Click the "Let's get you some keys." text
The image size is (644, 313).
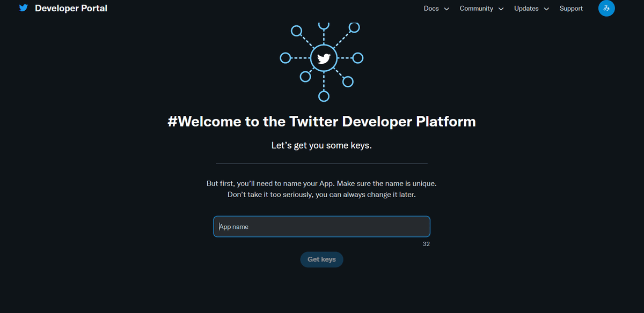click(321, 145)
